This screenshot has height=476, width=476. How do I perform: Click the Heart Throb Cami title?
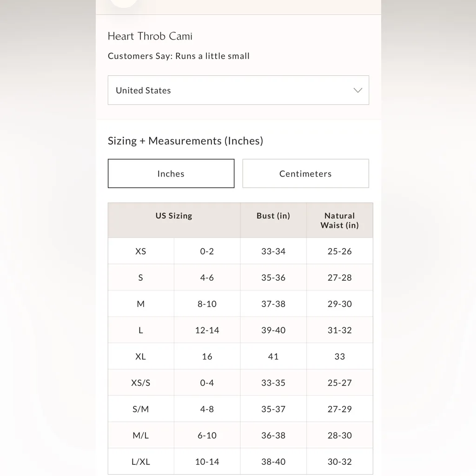pyautogui.click(x=150, y=36)
